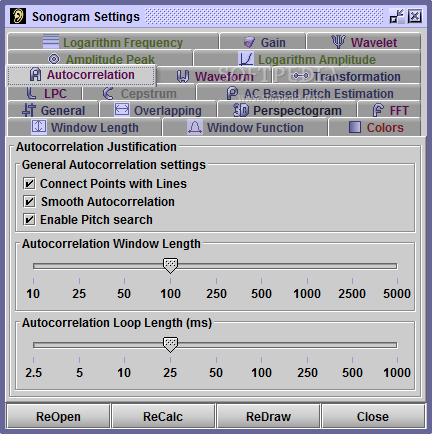The height and width of the screenshot is (434, 432).
Task: Click the Logarithm Amplitude graph icon
Action: tap(246, 59)
